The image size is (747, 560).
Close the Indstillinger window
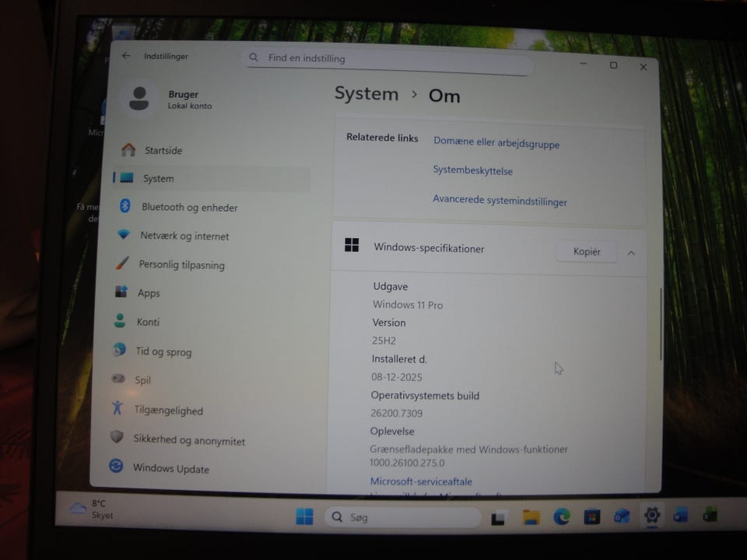coord(644,67)
